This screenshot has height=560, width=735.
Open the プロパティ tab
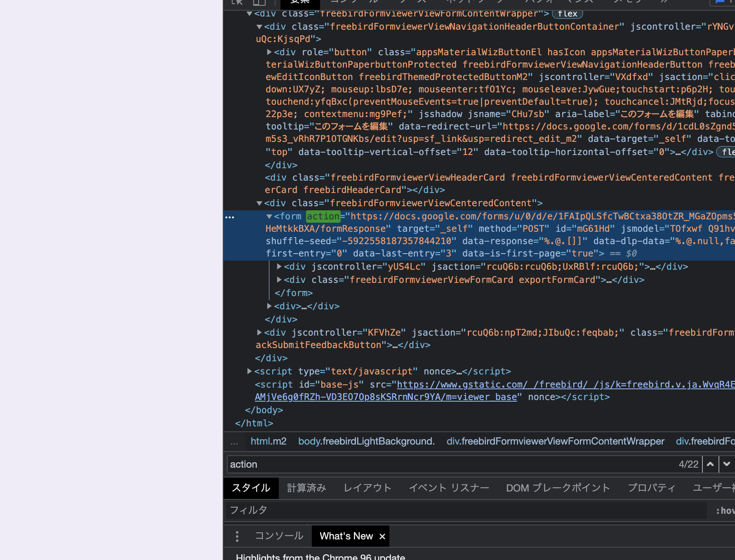tap(652, 488)
